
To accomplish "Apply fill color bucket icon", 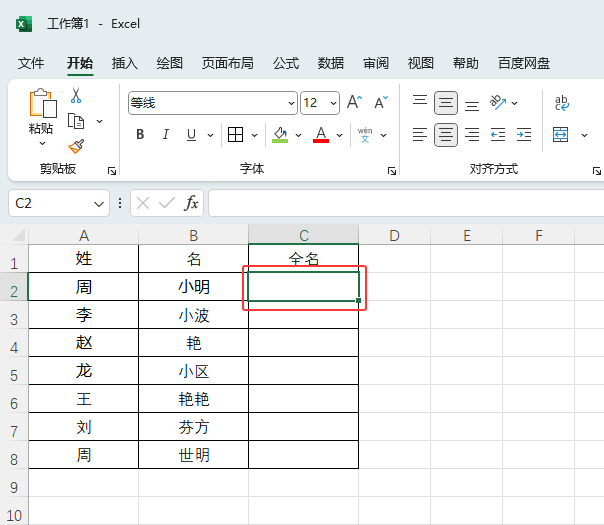I will 280,134.
